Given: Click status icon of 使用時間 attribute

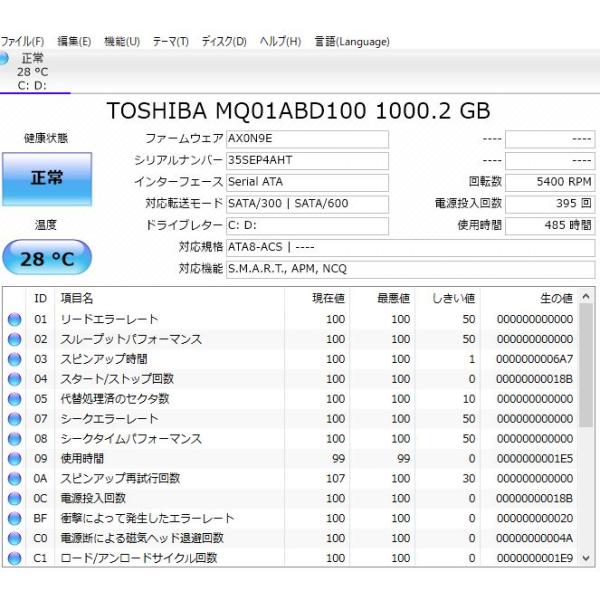Looking at the screenshot, I should tap(14, 459).
